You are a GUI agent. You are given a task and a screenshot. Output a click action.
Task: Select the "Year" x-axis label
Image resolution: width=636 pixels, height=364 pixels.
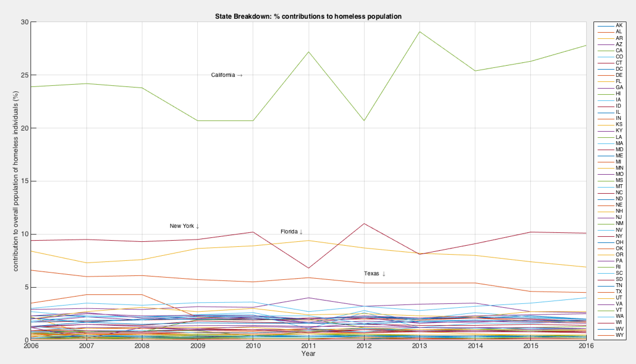click(x=308, y=354)
